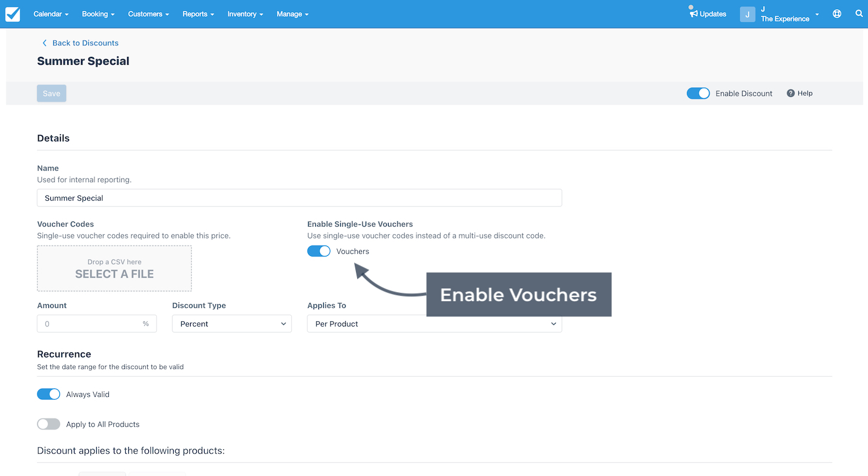The height and width of the screenshot is (476, 868).
Task: Go back to Discounts
Action: pos(80,43)
